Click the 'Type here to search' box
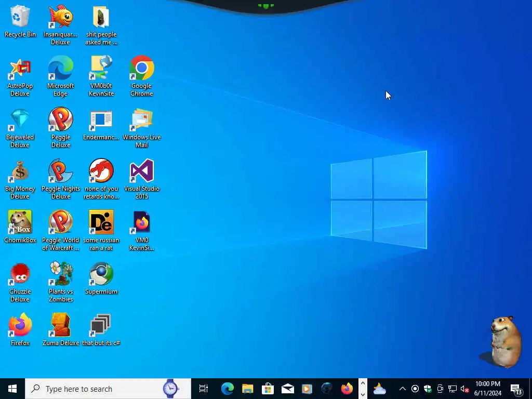Image resolution: width=532 pixels, height=399 pixels. point(108,389)
